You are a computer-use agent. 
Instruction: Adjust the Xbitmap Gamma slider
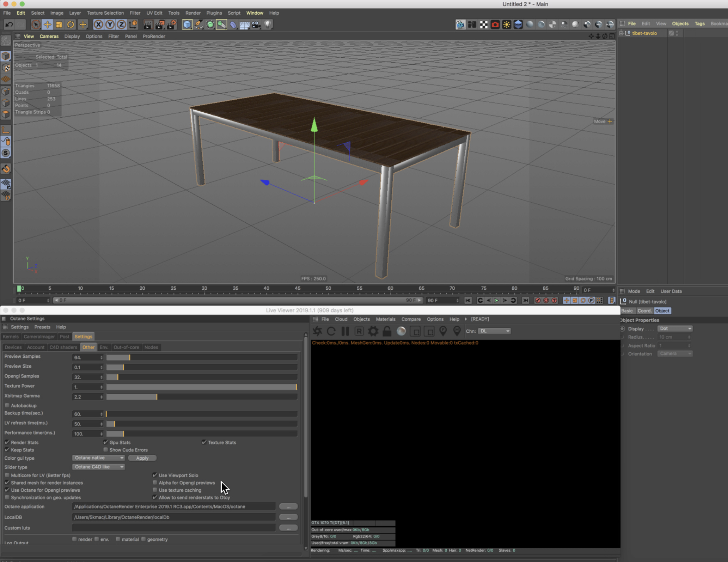coord(202,397)
